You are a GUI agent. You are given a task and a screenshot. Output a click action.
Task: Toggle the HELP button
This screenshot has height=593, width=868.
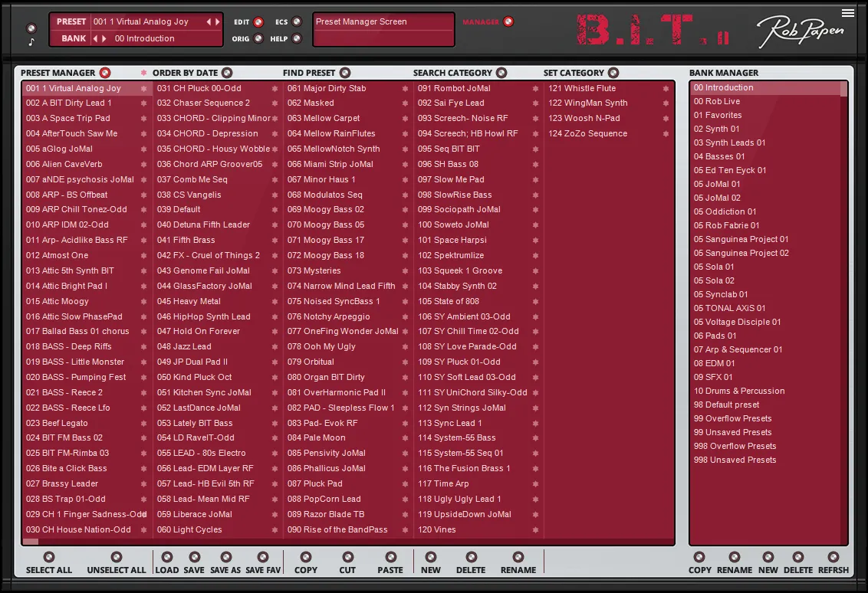pos(297,39)
